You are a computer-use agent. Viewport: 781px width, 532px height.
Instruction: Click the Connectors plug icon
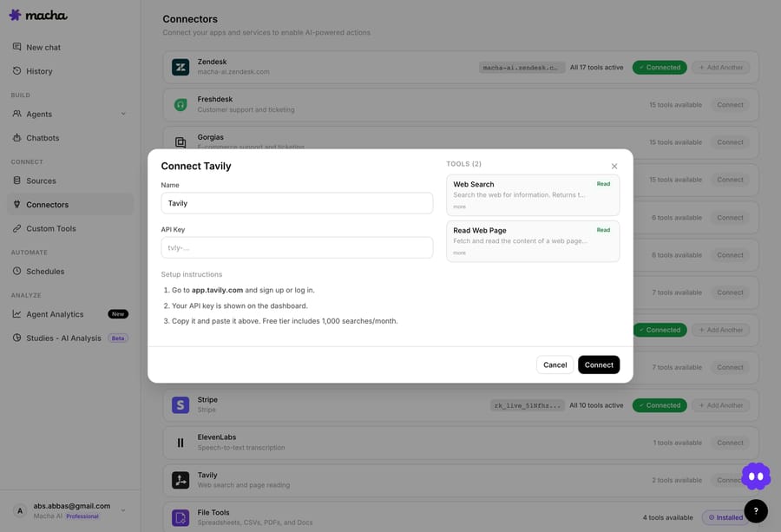[x=17, y=204]
